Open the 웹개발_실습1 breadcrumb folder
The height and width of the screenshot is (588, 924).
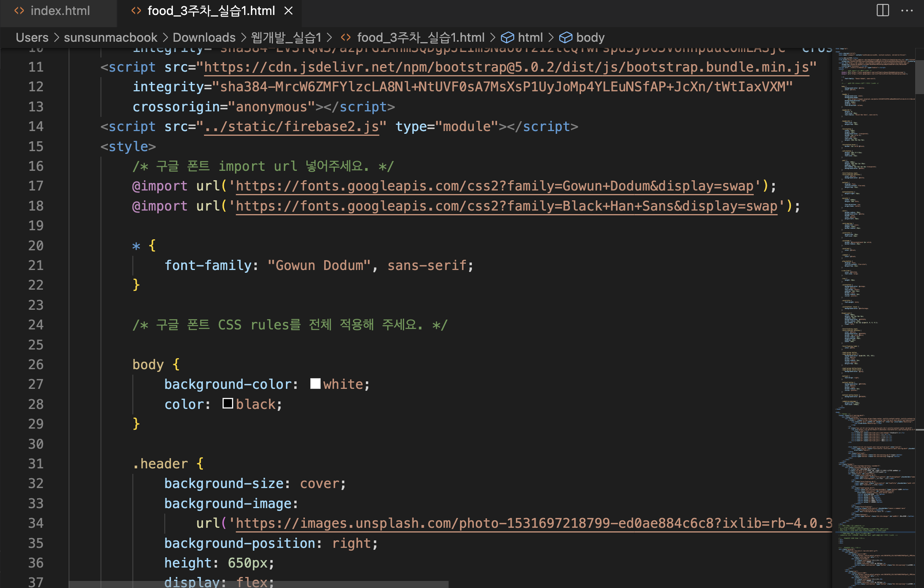pos(286,37)
